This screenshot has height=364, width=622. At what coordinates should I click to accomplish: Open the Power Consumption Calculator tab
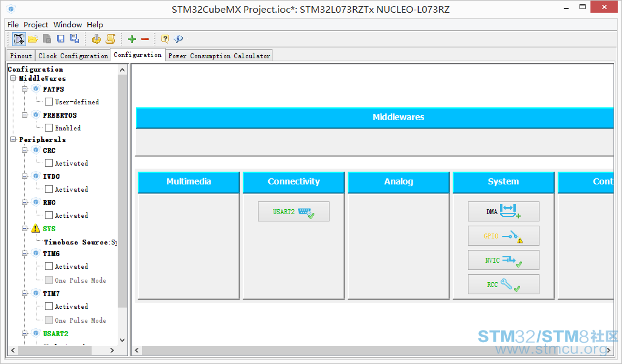click(219, 56)
